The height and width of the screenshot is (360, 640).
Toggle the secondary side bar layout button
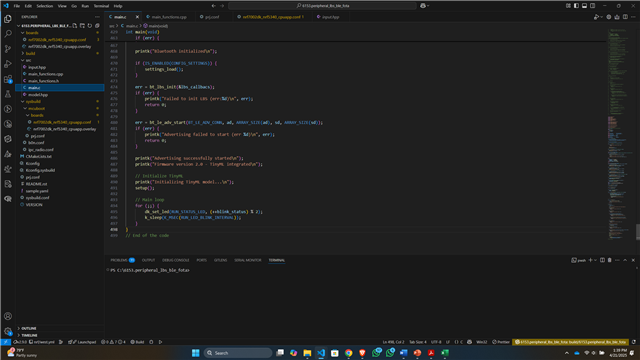click(x=592, y=6)
